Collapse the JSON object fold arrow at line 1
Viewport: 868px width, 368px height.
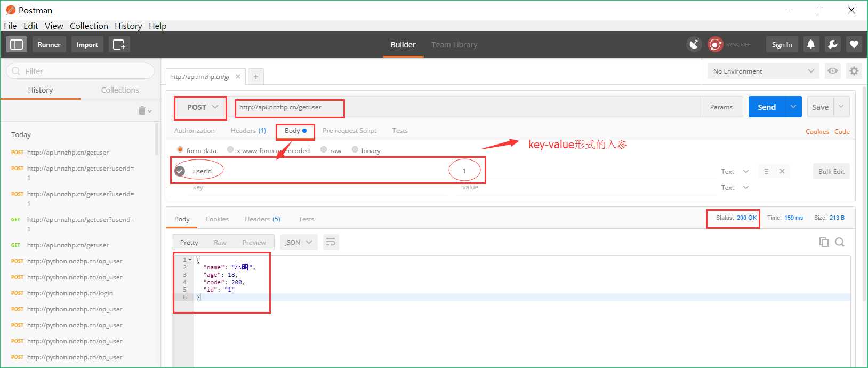(190, 260)
